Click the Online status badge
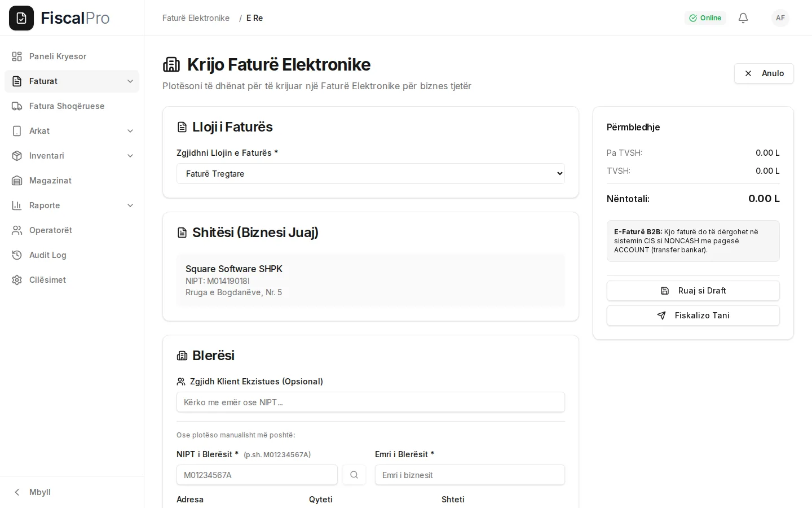The image size is (812, 508). (705, 18)
